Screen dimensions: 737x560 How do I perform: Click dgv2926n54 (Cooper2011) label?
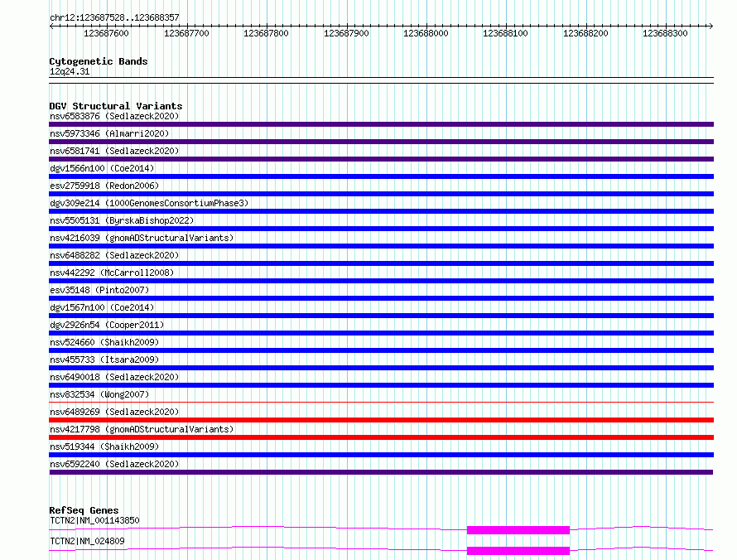107,325
